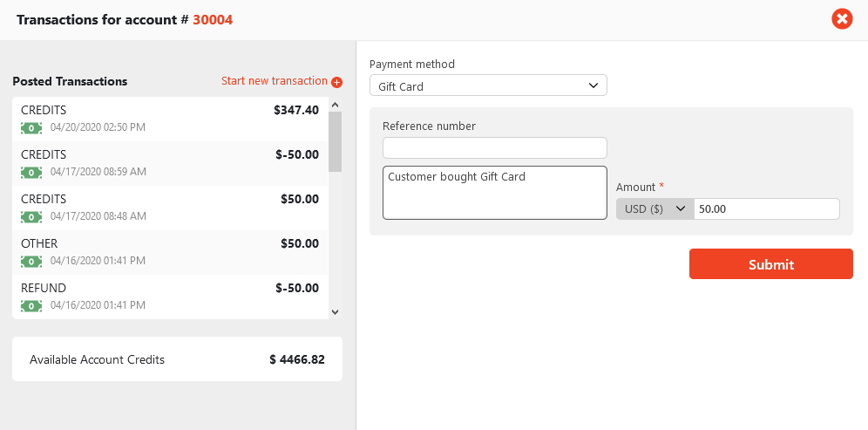Screen dimensions: 868x430
Task: Click cash icon on OTHER transaction
Action: click(31, 261)
